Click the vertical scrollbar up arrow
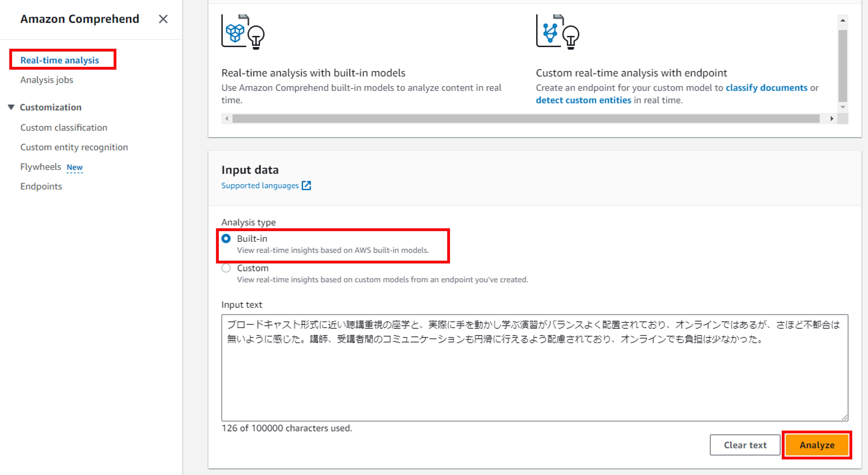The height and width of the screenshot is (475, 868). (843, 20)
